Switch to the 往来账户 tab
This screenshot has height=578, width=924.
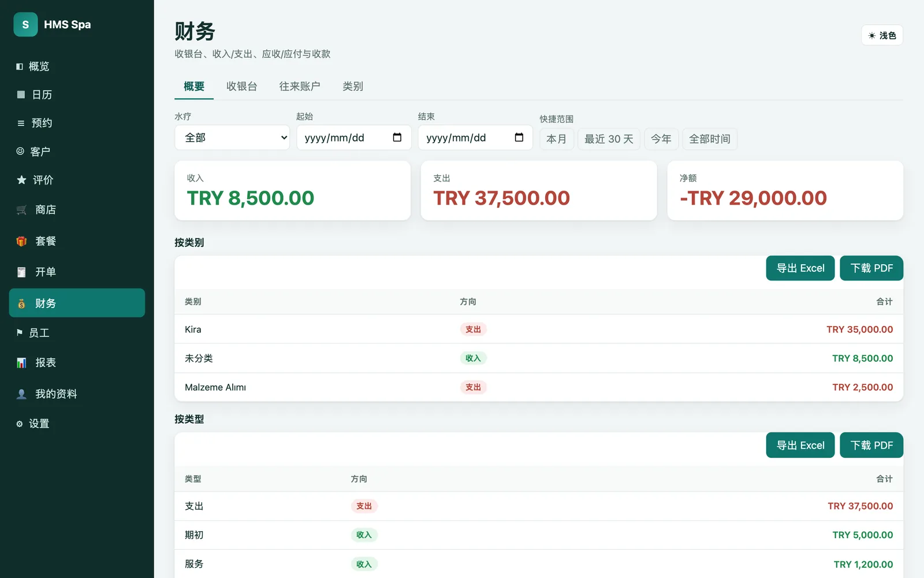tap(299, 86)
